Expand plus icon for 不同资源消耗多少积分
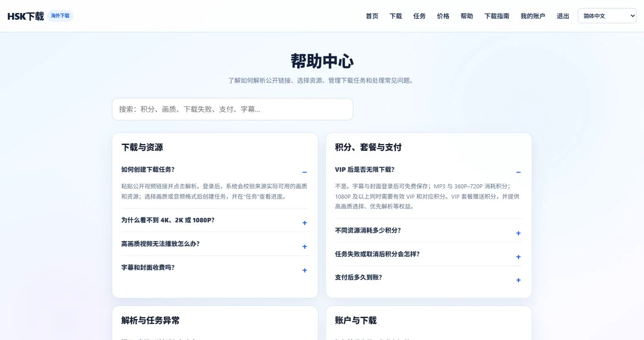Image resolution: width=644 pixels, height=340 pixels. [518, 233]
